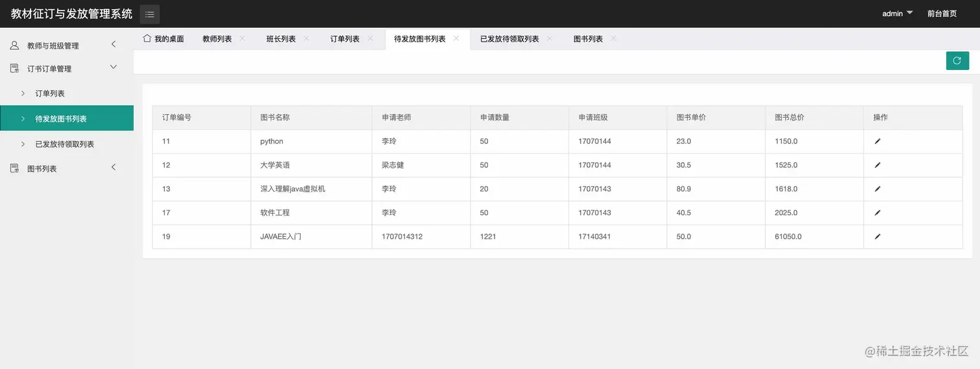This screenshot has height=369, width=980.
Task: Edit order 13 pencil icon
Action: pos(878,189)
